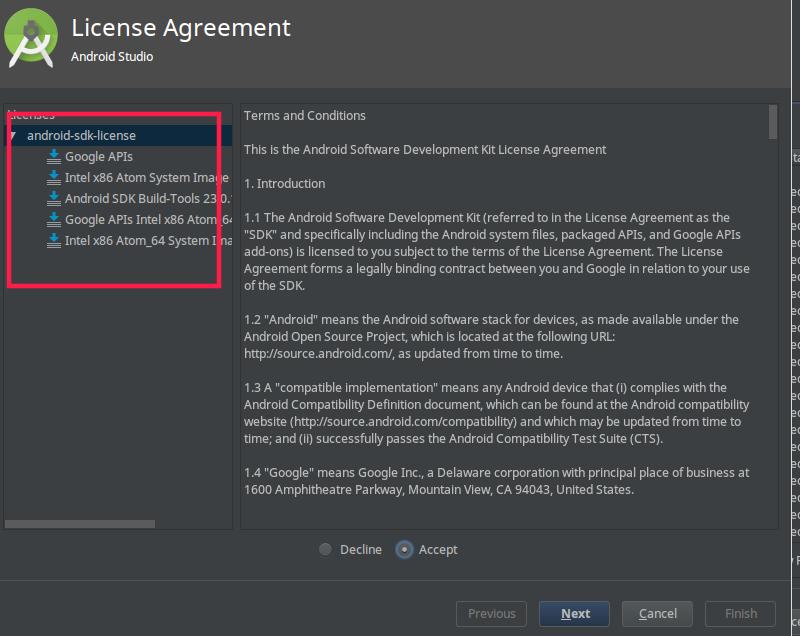This screenshot has width=800, height=636.
Task: Select the Accept radio button
Action: (404, 550)
